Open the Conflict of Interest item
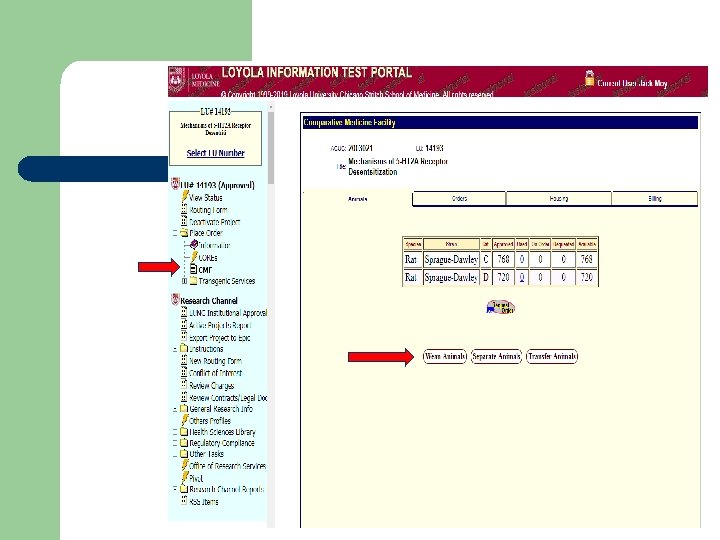Screen dimensions: 720x540 (x=215, y=373)
